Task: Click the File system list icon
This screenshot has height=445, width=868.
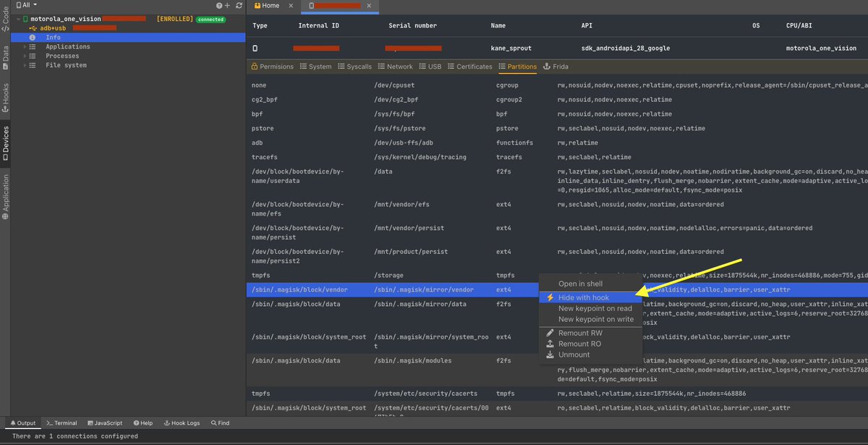Action: pos(33,65)
